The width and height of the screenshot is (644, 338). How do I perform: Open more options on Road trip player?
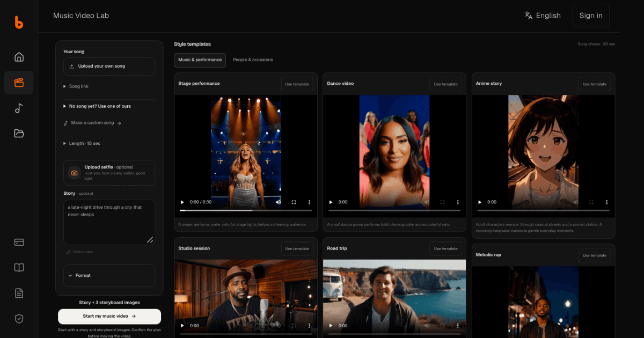pyautogui.click(x=458, y=326)
